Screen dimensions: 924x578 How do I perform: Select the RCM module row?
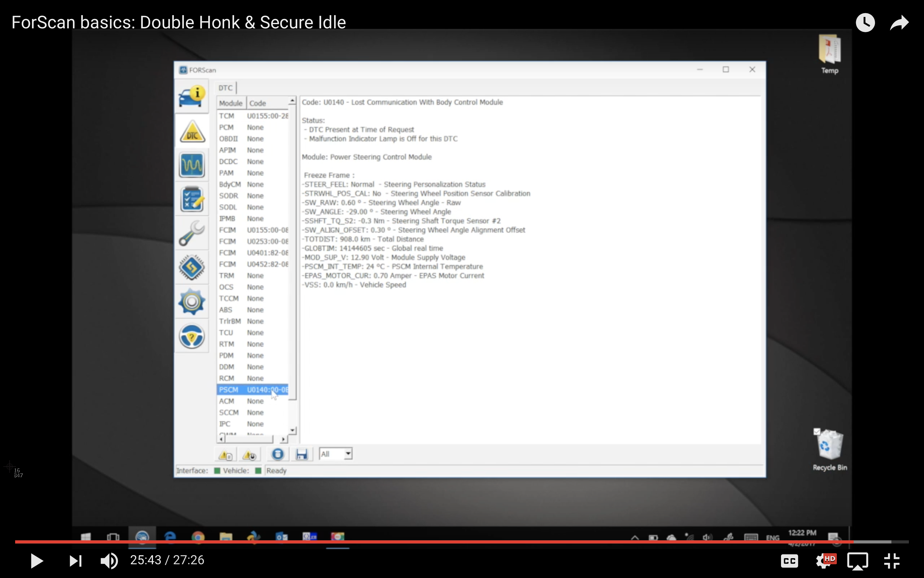(x=253, y=378)
